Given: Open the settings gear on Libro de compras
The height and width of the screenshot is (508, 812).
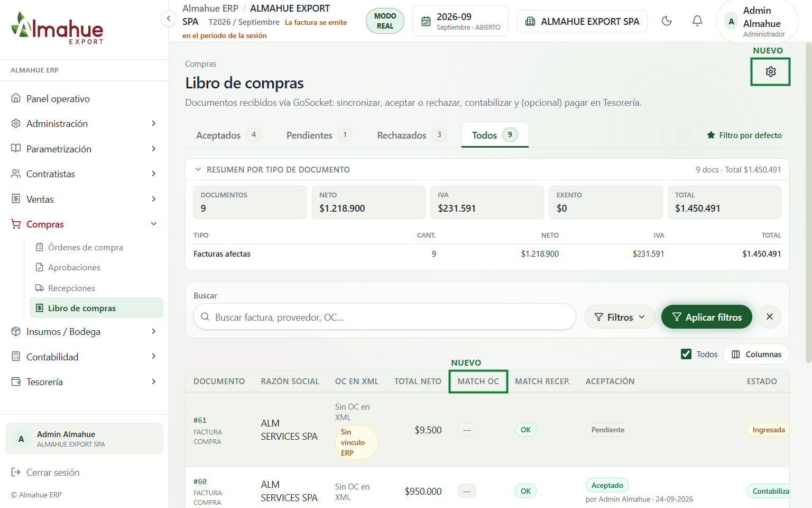Looking at the screenshot, I should tap(770, 71).
